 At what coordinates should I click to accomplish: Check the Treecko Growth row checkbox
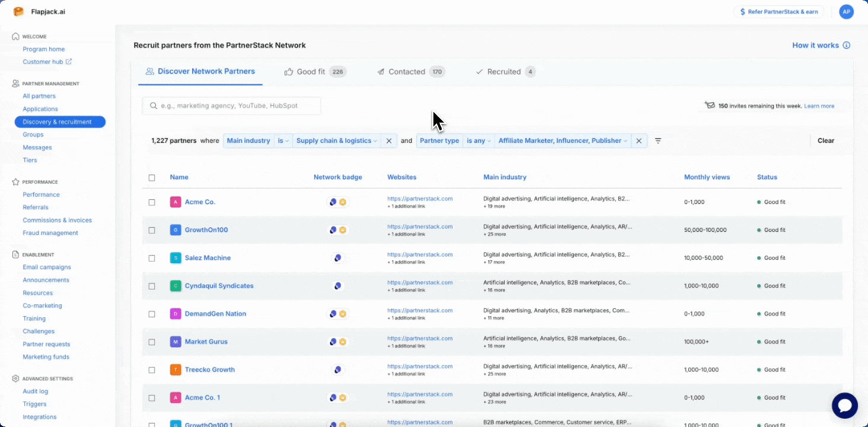click(x=152, y=369)
